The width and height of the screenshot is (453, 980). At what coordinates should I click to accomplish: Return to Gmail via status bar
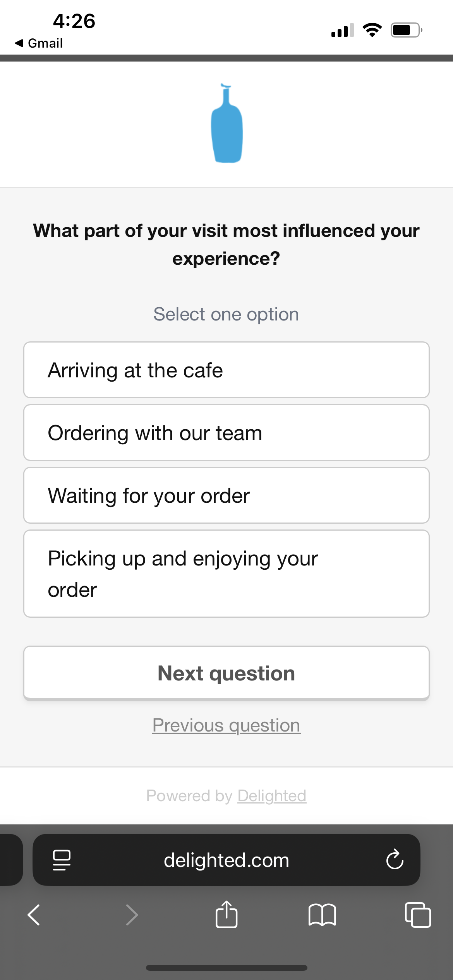(x=39, y=43)
